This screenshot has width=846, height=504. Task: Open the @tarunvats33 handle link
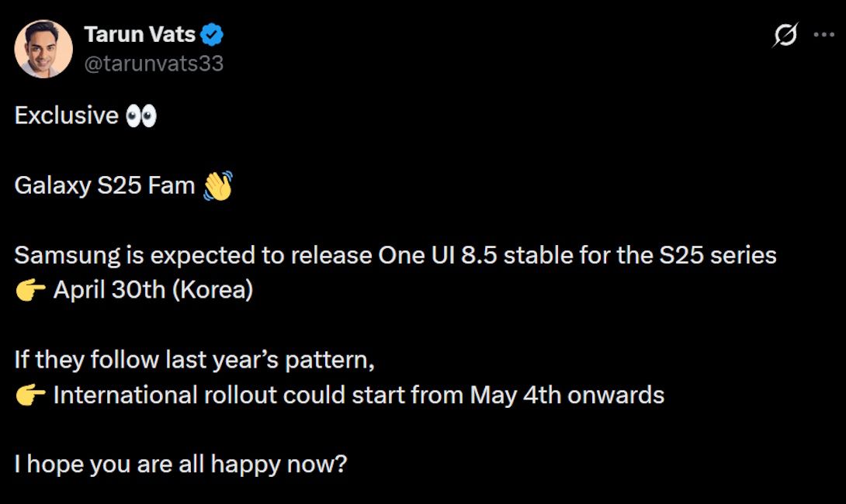[153, 64]
